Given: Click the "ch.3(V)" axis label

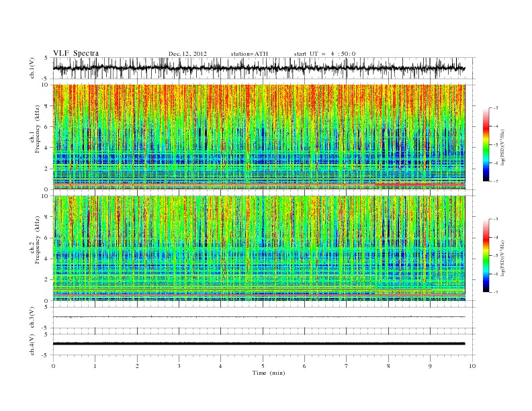Looking at the screenshot, I should click(x=32, y=318).
